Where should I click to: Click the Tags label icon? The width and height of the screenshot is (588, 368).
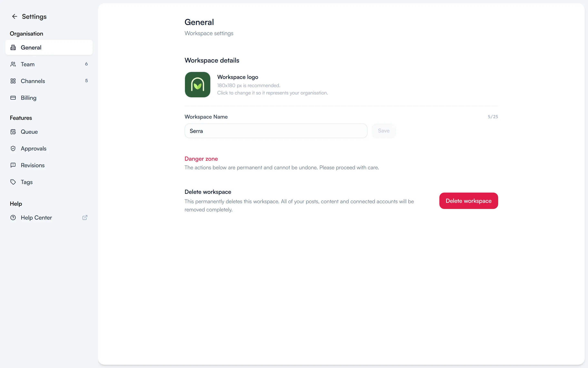[13, 182]
